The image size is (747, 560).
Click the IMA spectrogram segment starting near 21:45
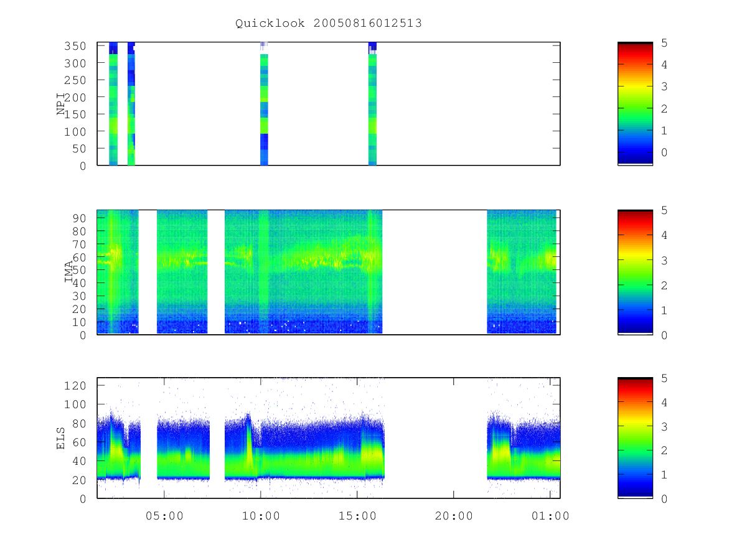pyautogui.click(x=522, y=272)
